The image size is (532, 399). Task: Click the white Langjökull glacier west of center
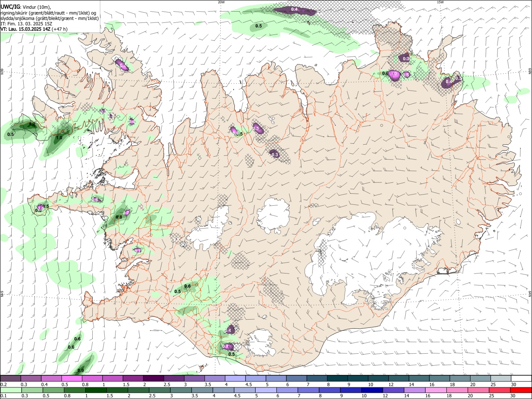(x=208, y=231)
